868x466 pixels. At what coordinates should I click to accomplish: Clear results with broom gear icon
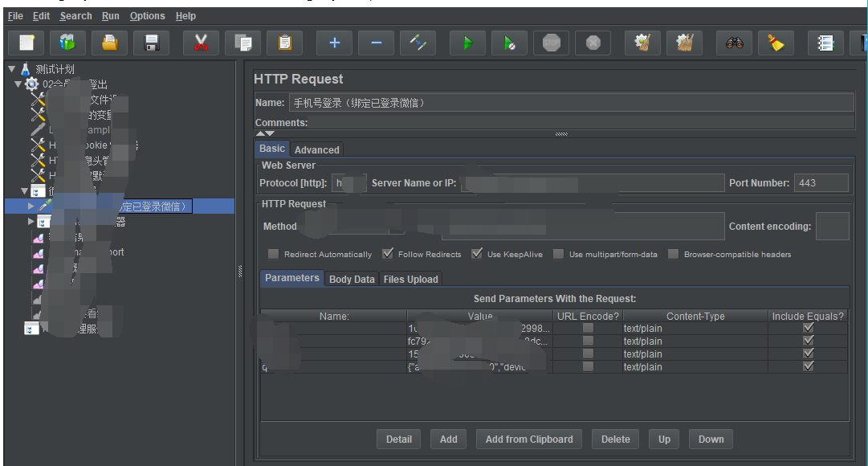[642, 43]
